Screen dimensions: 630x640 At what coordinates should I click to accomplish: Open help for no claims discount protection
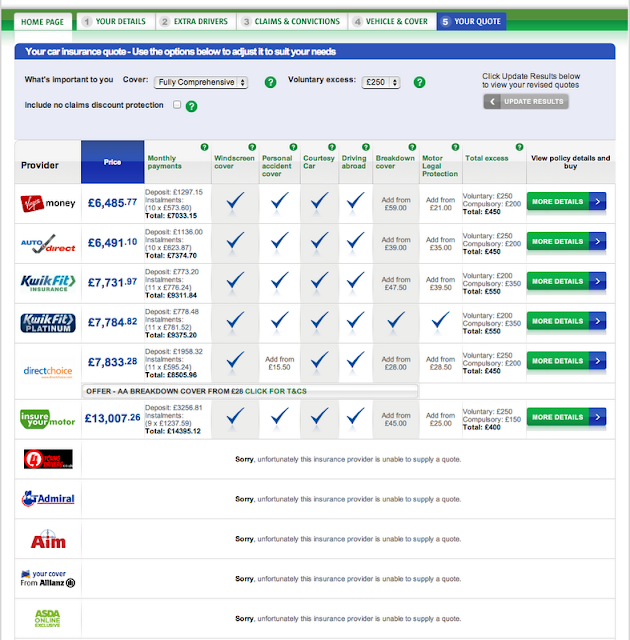click(x=191, y=107)
